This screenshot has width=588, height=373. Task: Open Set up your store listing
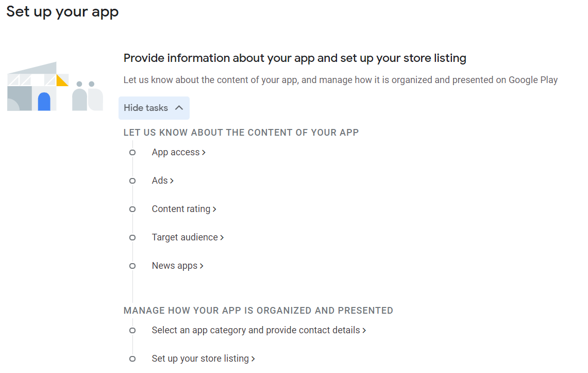pyautogui.click(x=203, y=359)
